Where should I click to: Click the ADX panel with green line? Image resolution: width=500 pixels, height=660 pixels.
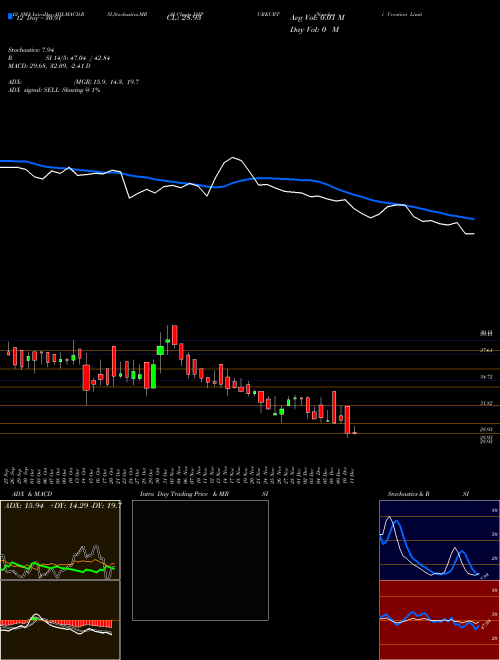[x=60, y=540]
